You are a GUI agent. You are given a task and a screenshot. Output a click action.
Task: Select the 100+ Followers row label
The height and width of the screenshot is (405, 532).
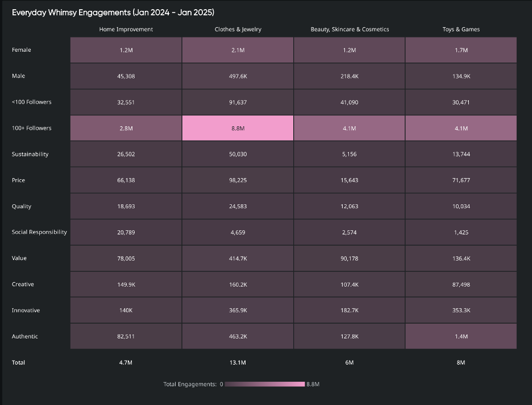31,128
